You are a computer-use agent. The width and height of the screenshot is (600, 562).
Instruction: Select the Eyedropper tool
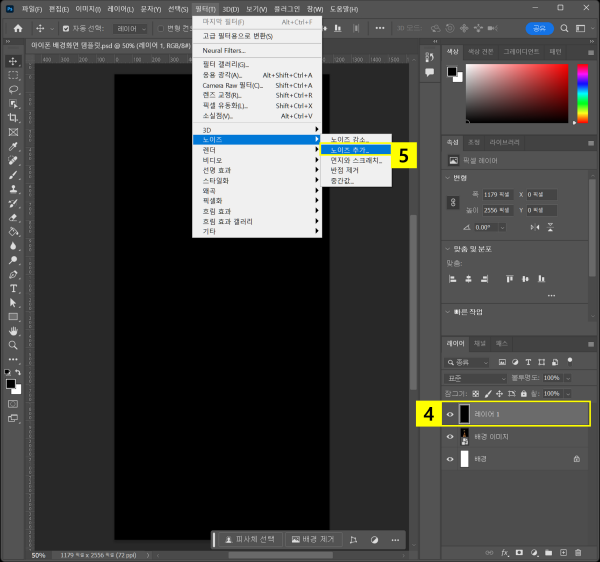pos(14,146)
